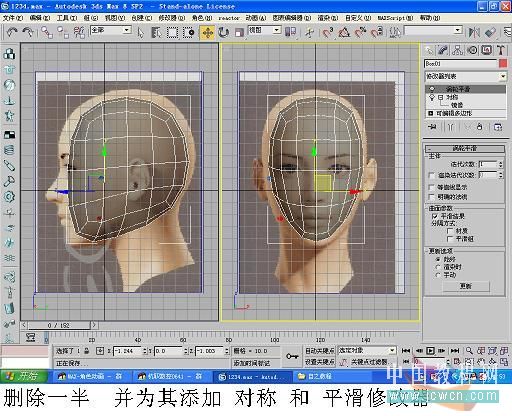This screenshot has height=416, width=512.
Task: Open the modifier list dropdown
Action: point(465,76)
